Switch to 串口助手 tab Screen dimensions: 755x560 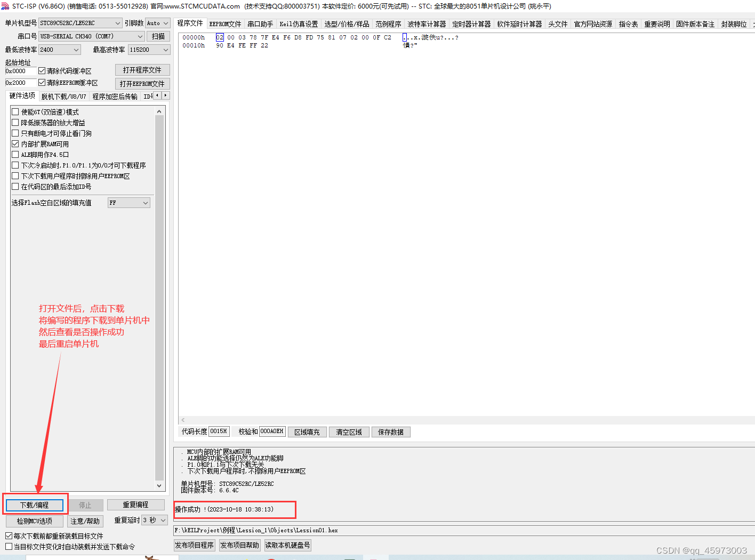coord(260,24)
